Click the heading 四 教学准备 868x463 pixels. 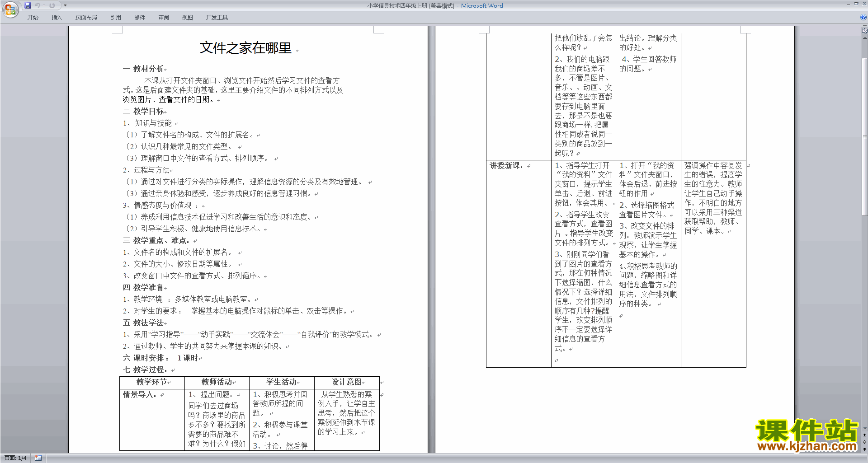click(x=143, y=287)
